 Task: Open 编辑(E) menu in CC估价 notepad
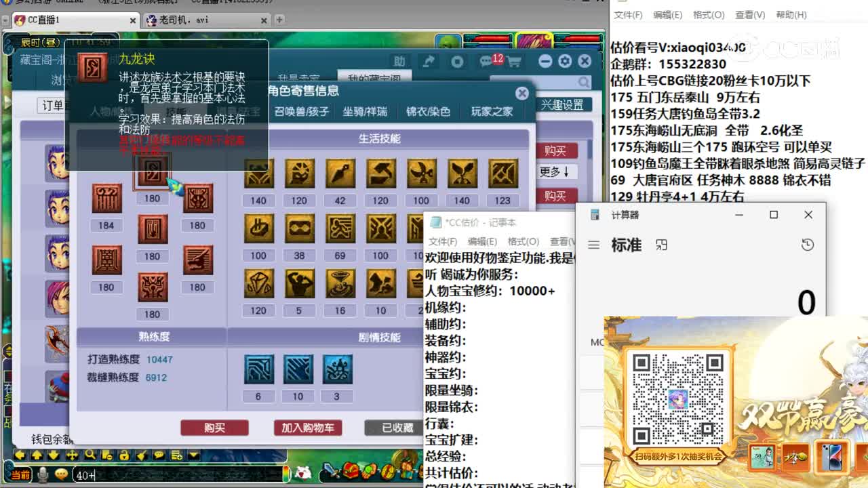point(482,241)
